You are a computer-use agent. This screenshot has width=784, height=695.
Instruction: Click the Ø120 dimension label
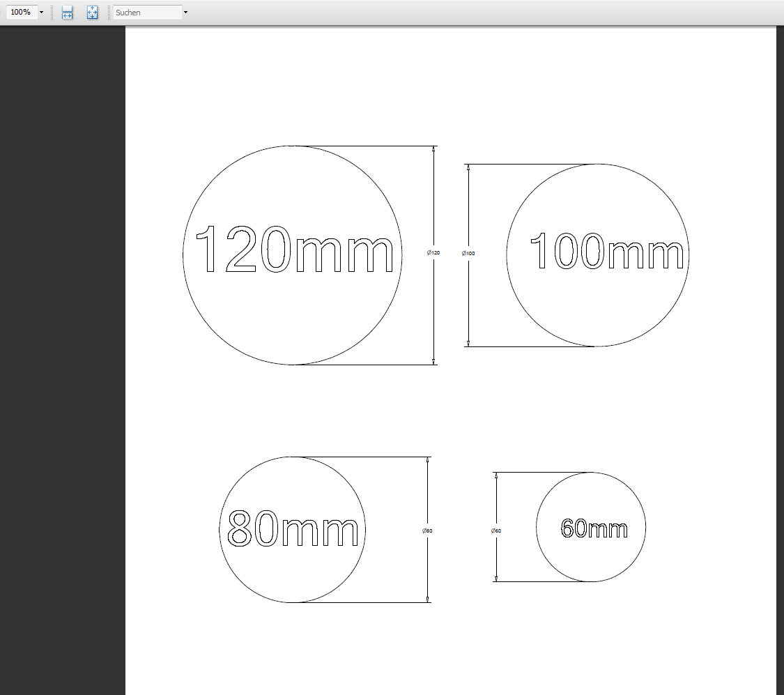[x=433, y=252]
